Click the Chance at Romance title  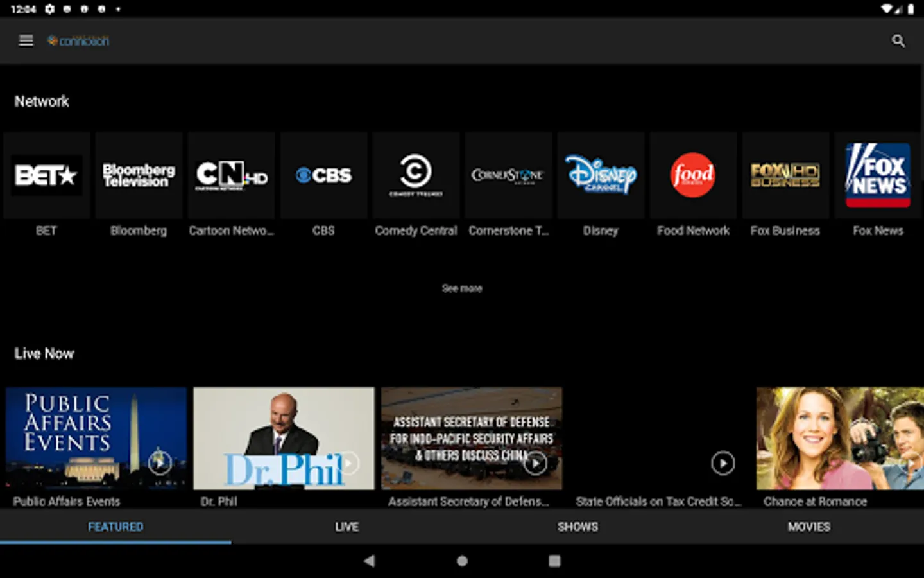(815, 502)
